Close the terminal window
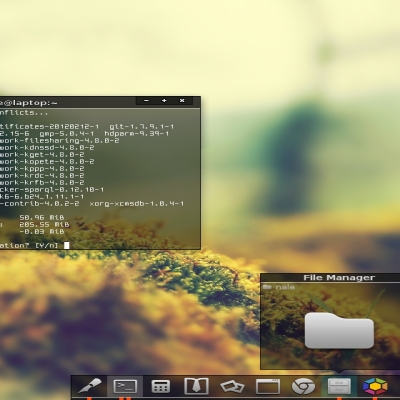 (182, 101)
